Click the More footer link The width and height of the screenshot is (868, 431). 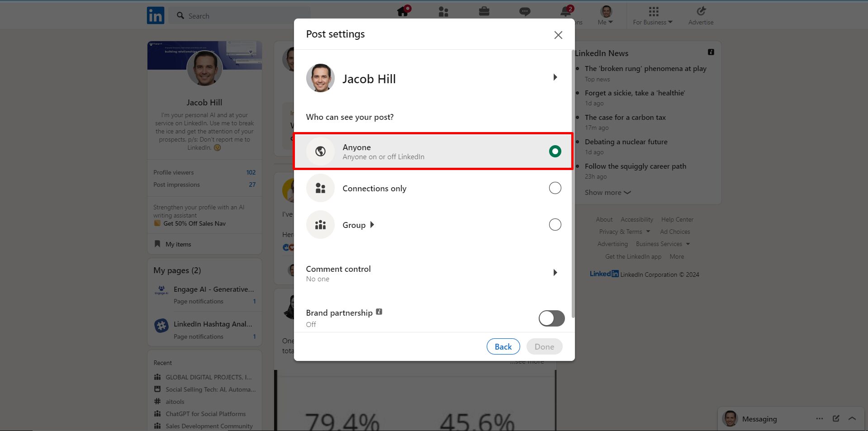[x=677, y=256]
